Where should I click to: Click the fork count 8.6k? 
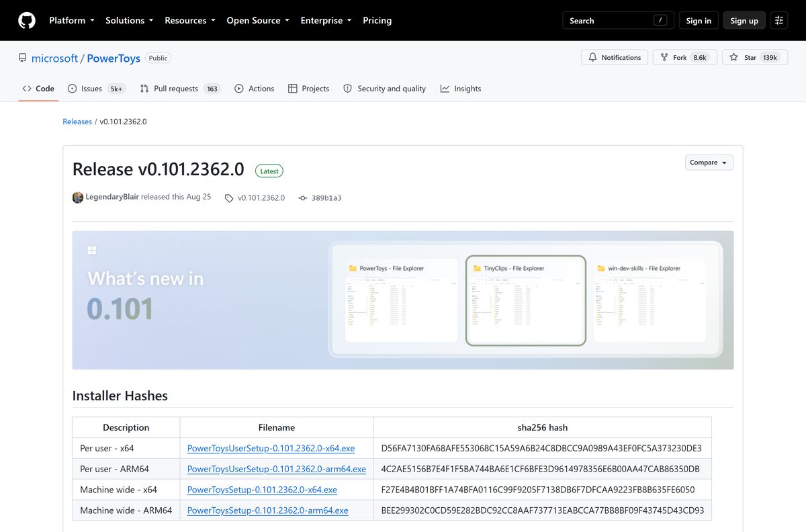coord(700,58)
